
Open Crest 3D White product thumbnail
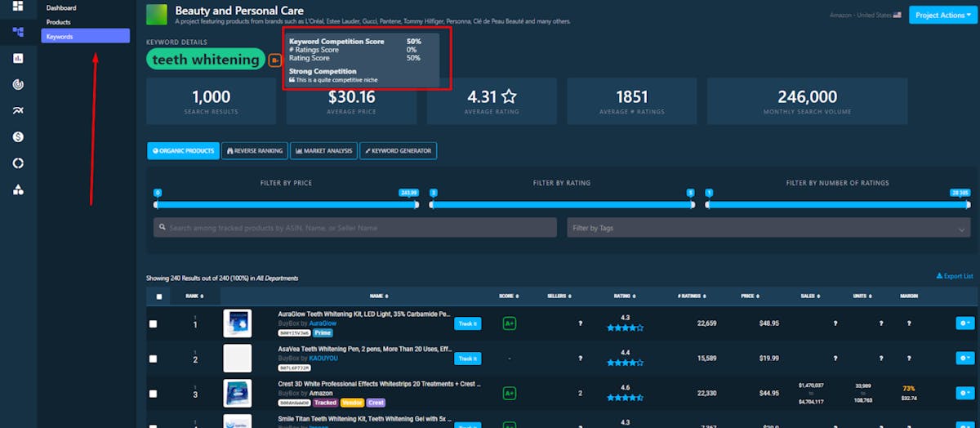pyautogui.click(x=237, y=393)
